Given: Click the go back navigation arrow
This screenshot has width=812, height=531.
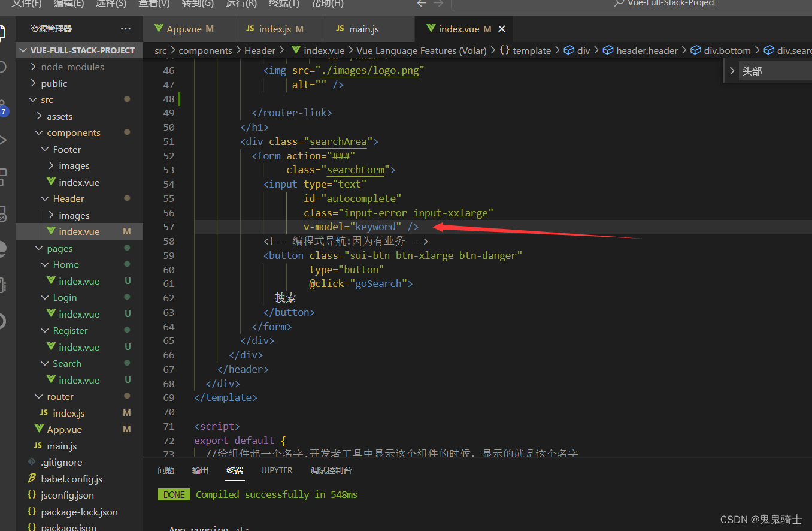Looking at the screenshot, I should (422, 4).
